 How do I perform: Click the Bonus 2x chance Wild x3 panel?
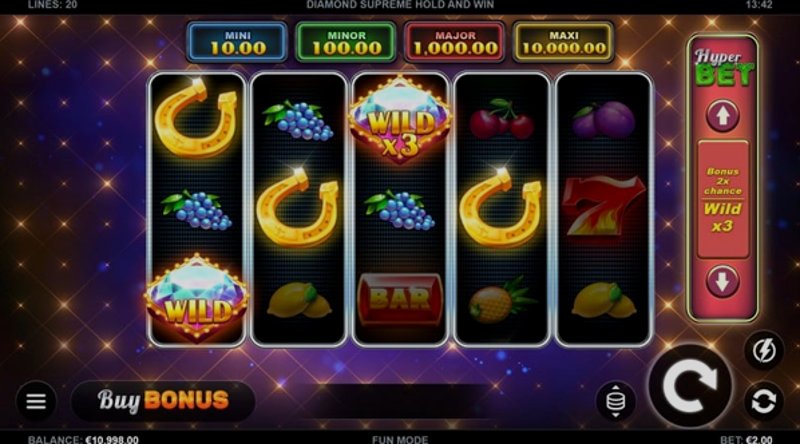722,200
